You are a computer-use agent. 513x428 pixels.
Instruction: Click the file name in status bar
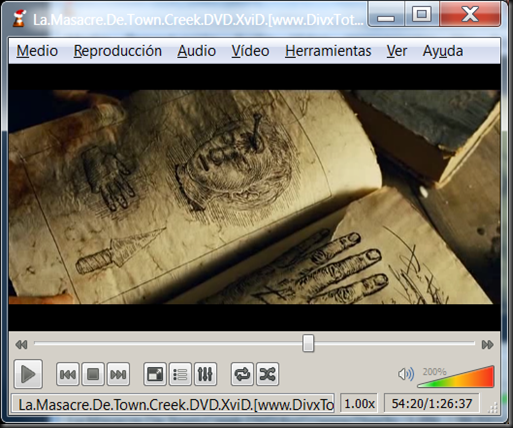[173, 404]
